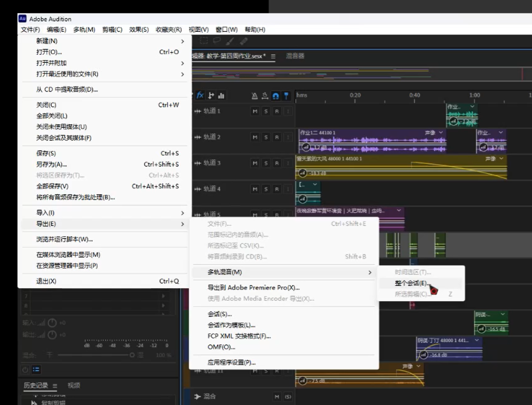Open the 历史记录 panel menu icon
Viewport: 532px width, 405px height.
tap(55, 385)
